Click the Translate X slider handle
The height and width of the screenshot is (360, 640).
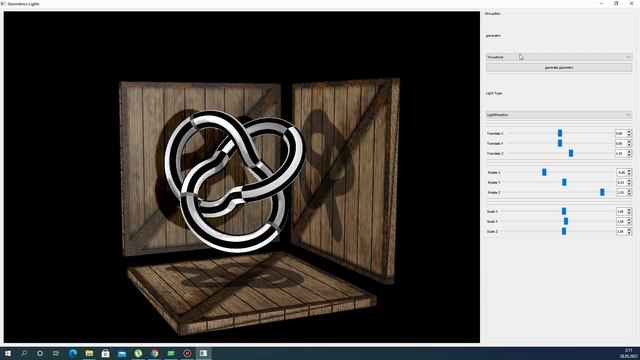560,133
